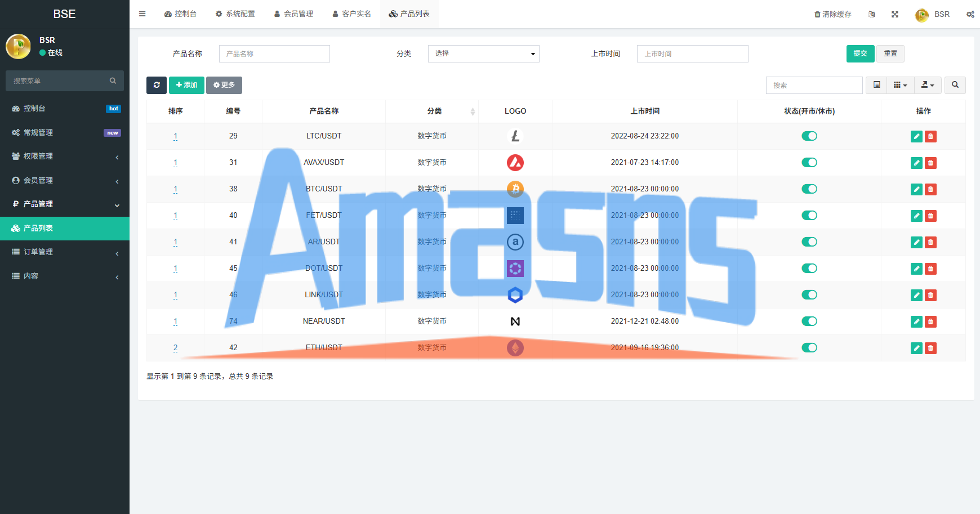
Task: Collapse sidebar with hamburger menu icon
Action: 142,14
